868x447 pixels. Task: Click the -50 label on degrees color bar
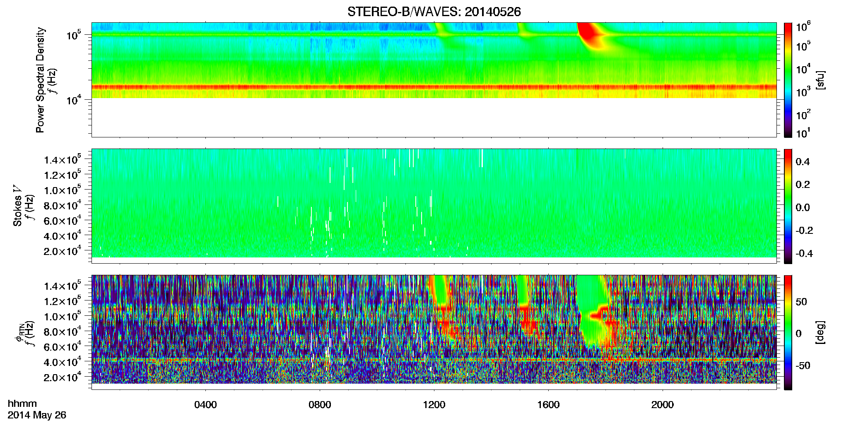(x=803, y=365)
